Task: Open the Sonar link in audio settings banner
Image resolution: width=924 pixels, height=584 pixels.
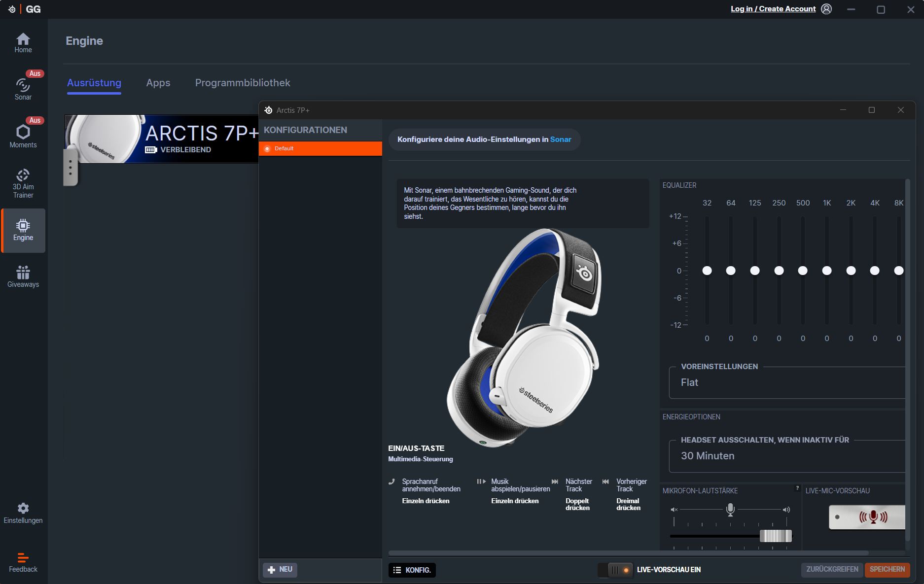Action: click(x=561, y=139)
